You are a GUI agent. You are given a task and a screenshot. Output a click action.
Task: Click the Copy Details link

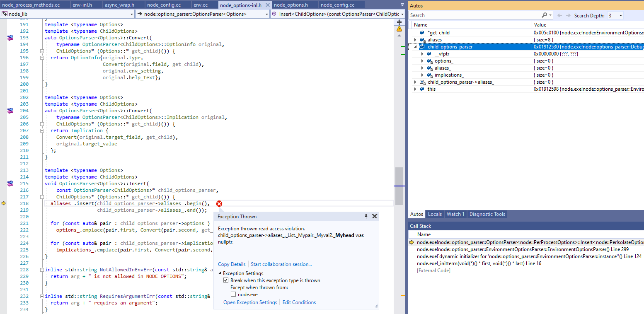[232, 264]
